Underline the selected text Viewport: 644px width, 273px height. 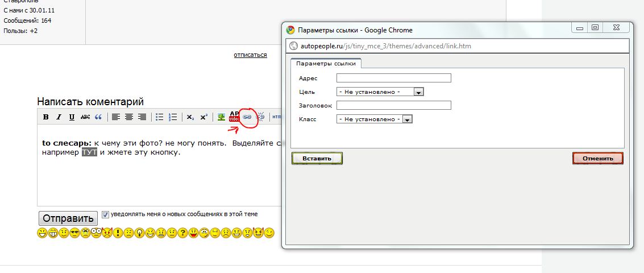(72, 117)
